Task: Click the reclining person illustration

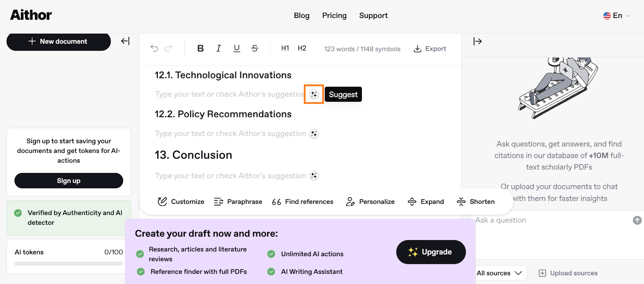Action: [x=558, y=88]
